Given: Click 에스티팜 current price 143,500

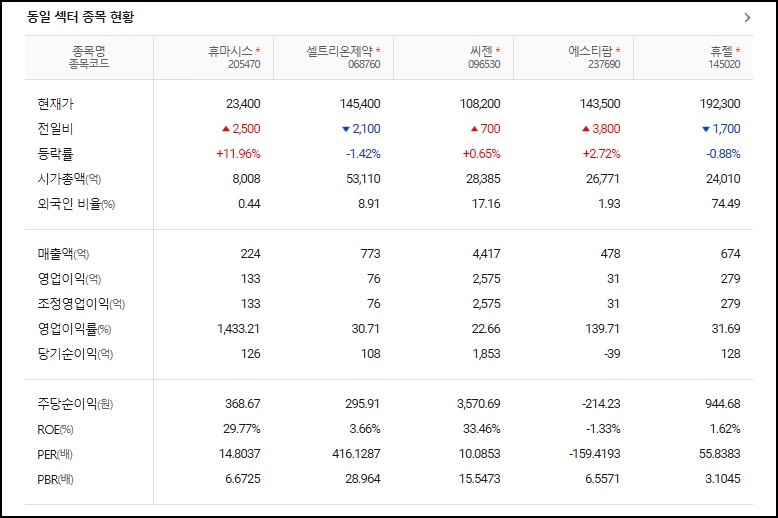Looking at the screenshot, I should (x=600, y=104).
